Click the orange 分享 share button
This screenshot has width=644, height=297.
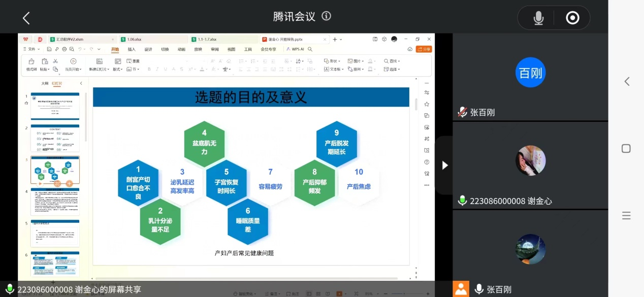click(x=424, y=49)
